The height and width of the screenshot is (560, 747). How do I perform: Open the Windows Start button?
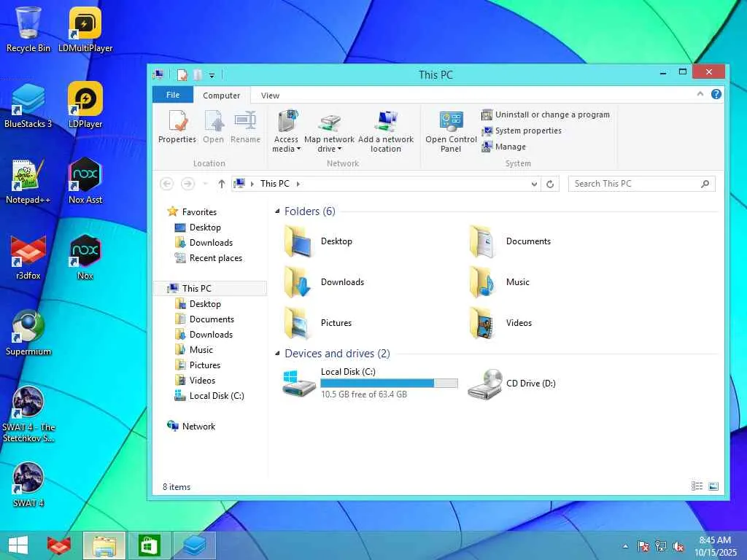click(18, 545)
